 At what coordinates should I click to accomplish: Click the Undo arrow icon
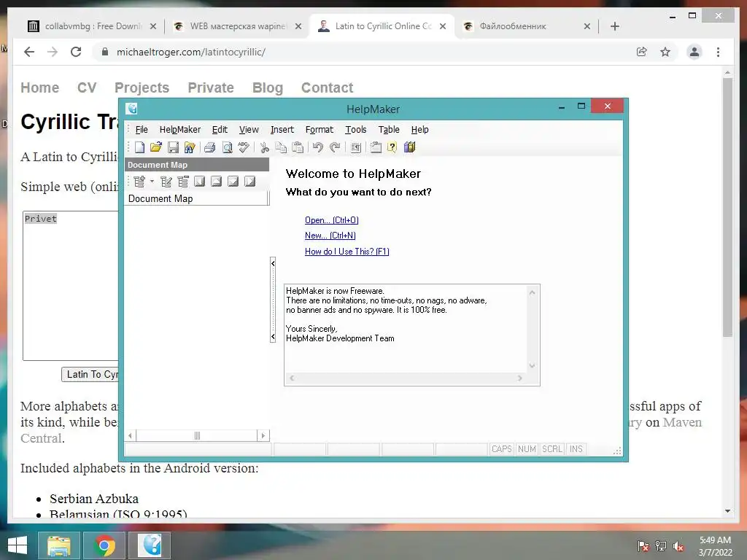point(318,147)
